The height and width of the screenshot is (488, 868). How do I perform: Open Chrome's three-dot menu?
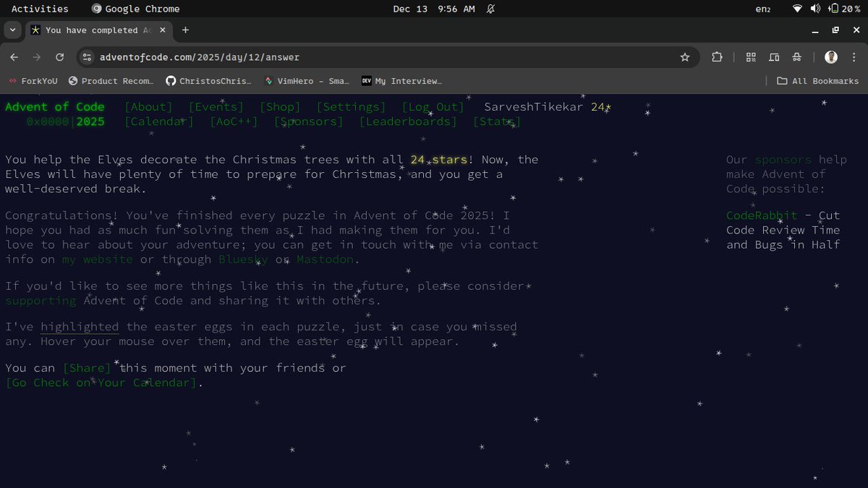(854, 57)
